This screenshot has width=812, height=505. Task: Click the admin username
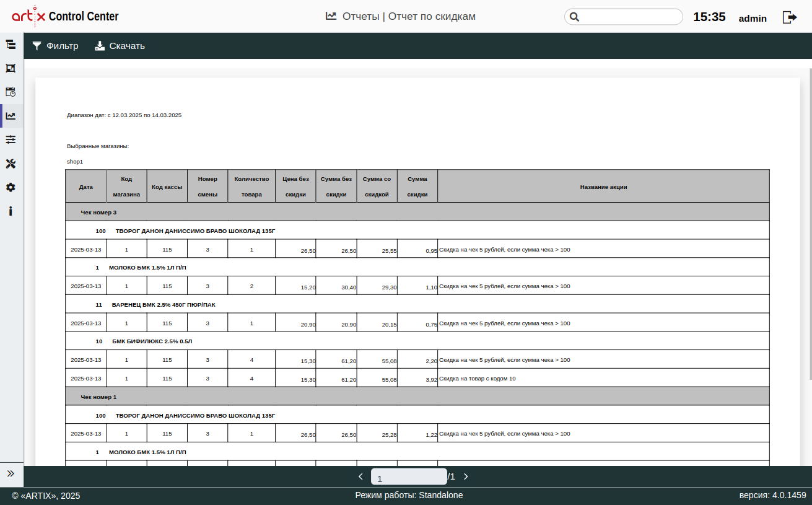tap(753, 18)
